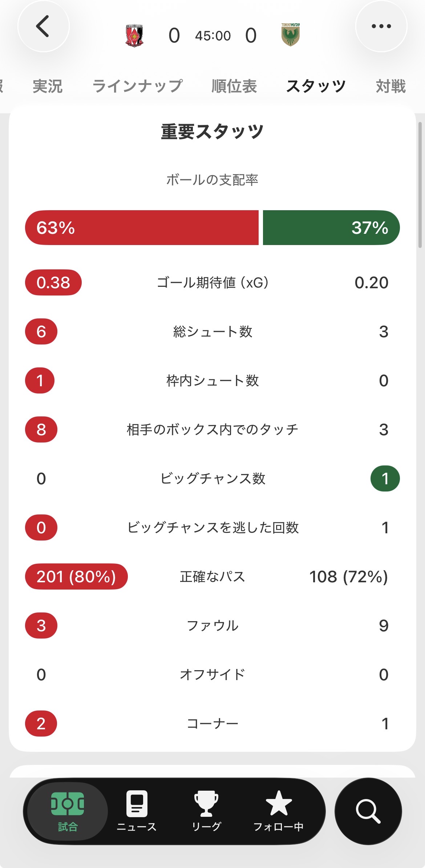Switch to the ラインナップ tab
Viewport: 425px width, 868px height.
click(x=137, y=86)
